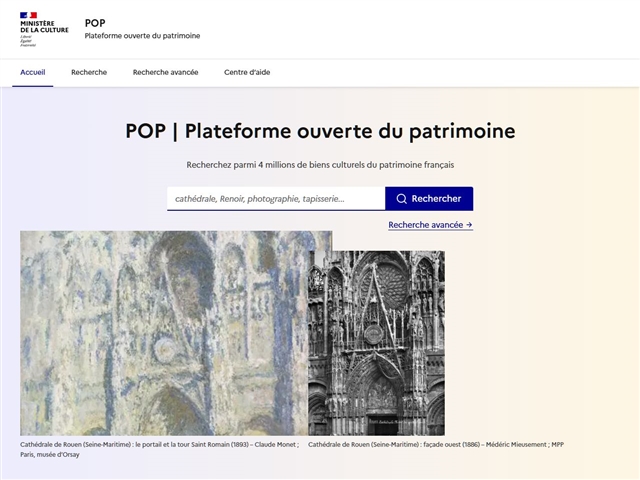Go to the Recherche avancée navigation tab

coord(165,72)
